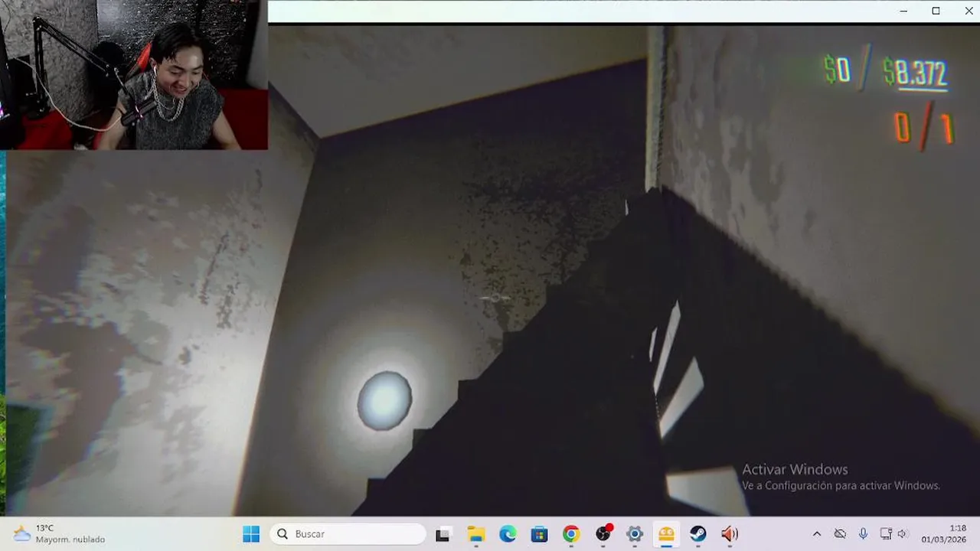Show hidden system tray icons

tap(816, 534)
